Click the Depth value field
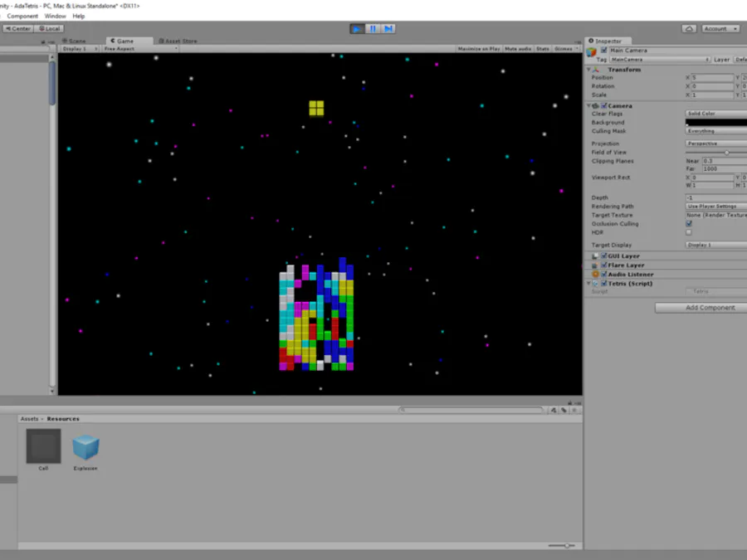This screenshot has height=560, width=747. pyautogui.click(x=716, y=197)
